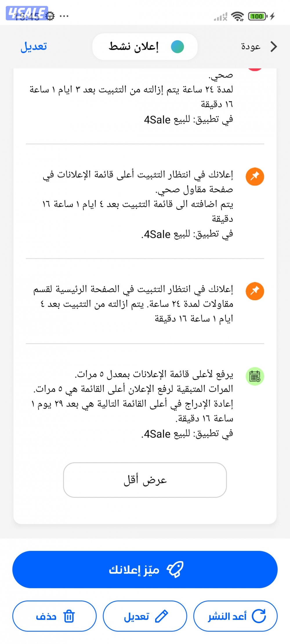Image resolution: width=290 pixels, height=644 pixels.
Task: Tap the battery indicator in status bar
Action: pos(258,16)
